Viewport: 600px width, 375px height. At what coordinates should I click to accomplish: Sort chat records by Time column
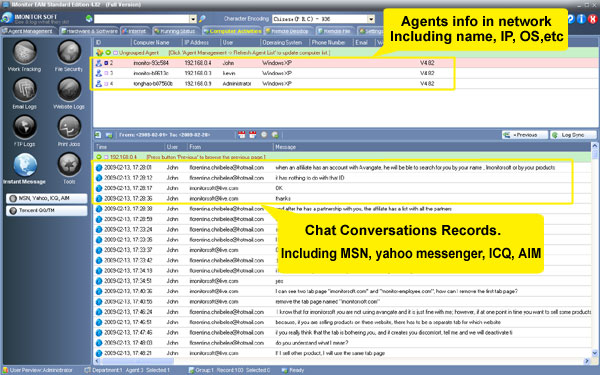[129, 147]
